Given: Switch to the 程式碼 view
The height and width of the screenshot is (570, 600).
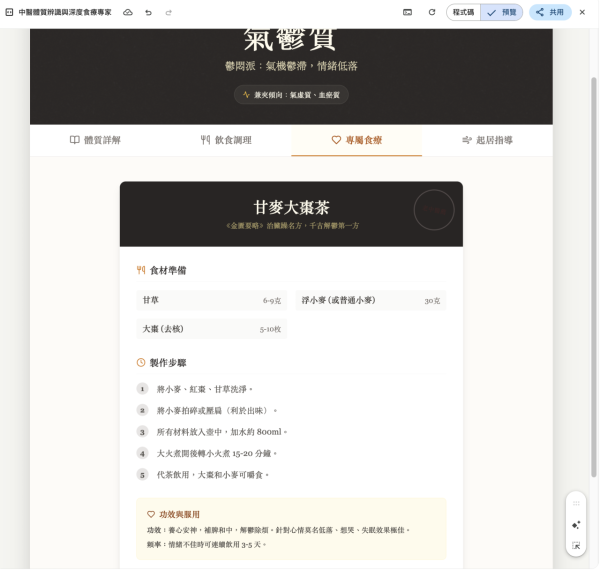Looking at the screenshot, I should click(x=463, y=12).
